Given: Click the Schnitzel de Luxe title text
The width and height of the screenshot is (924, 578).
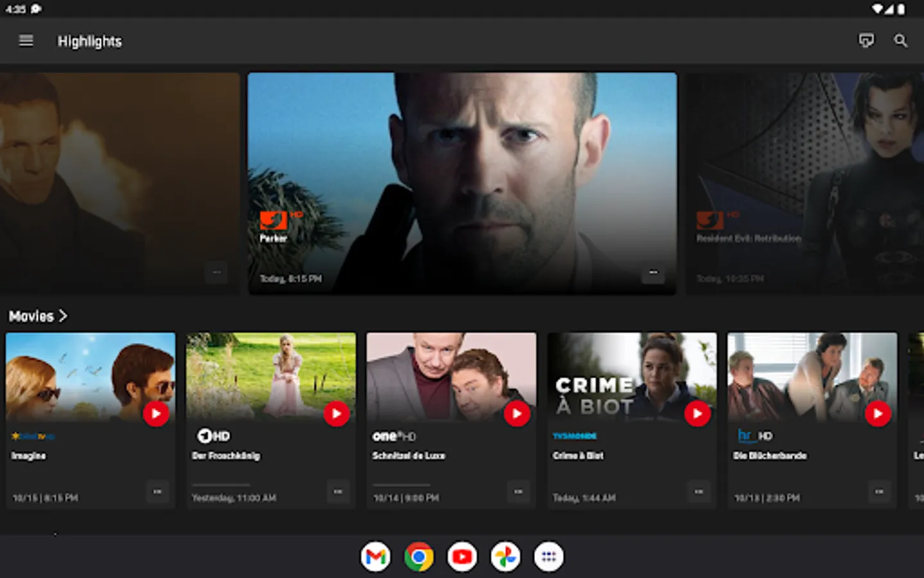Looking at the screenshot, I should pos(409,455).
